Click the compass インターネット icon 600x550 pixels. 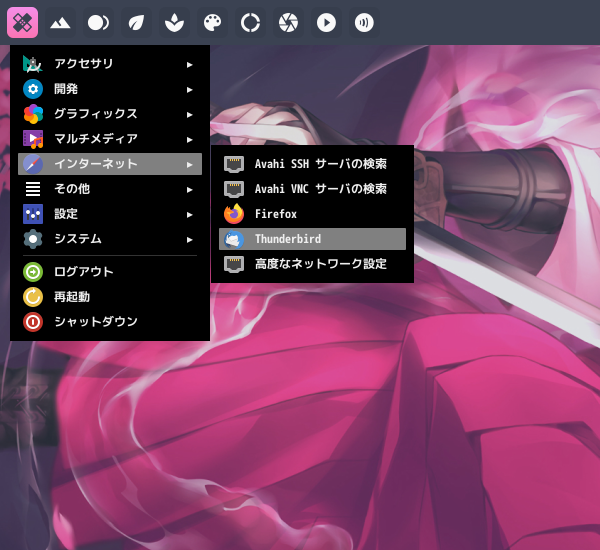tap(33, 164)
